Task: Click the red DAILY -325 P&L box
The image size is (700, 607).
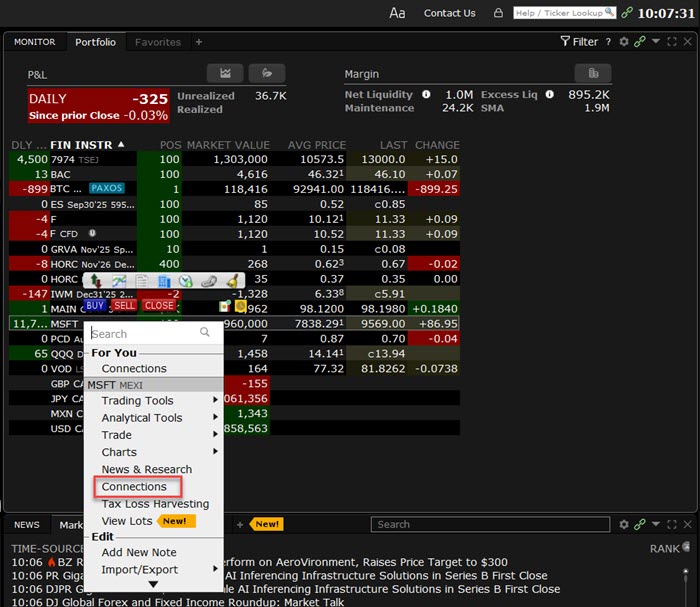Action: 99,105
